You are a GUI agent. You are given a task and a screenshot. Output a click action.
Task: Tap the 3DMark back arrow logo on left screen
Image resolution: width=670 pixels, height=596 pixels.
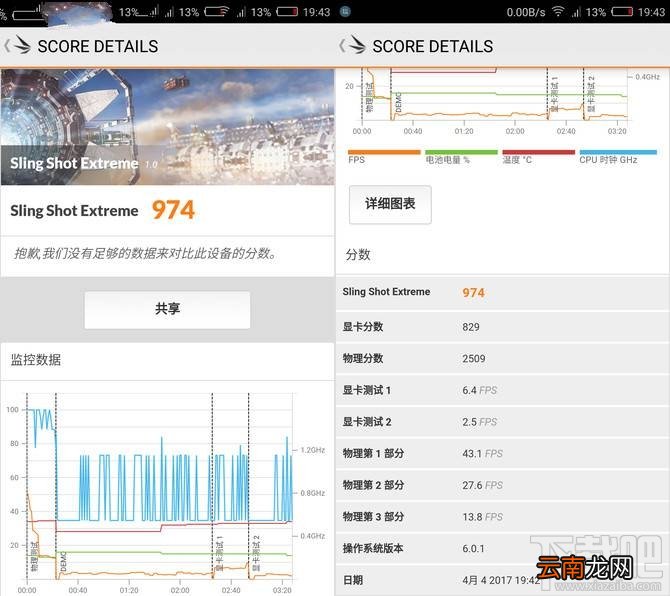(18, 45)
